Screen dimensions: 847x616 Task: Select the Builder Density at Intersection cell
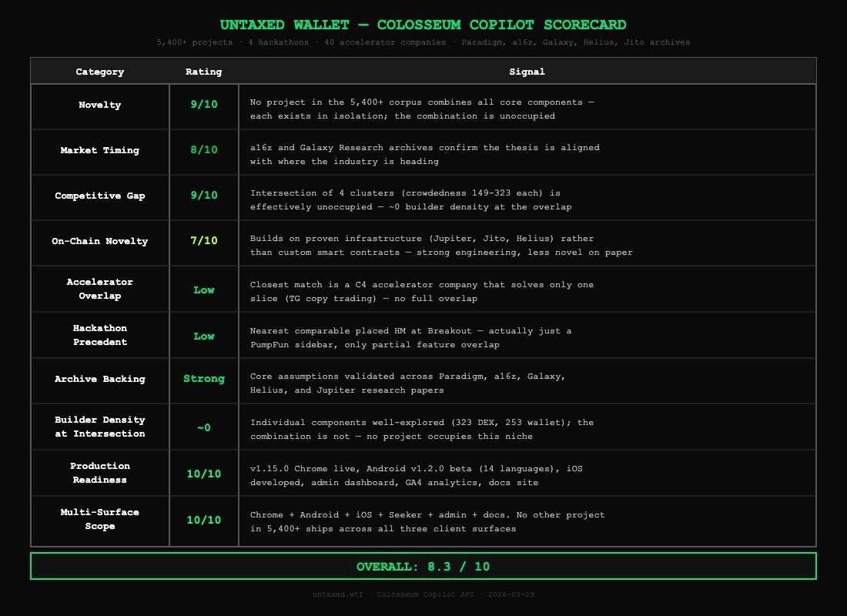pos(100,427)
